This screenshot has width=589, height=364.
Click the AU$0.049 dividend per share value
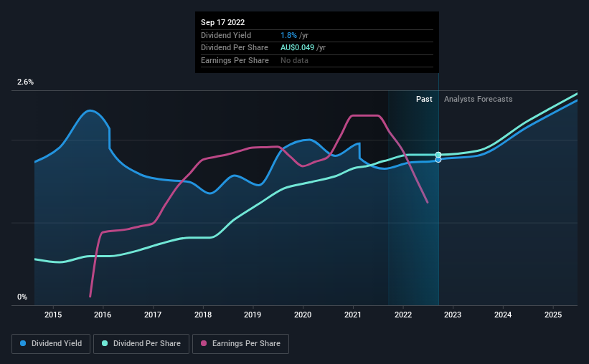tap(297, 48)
